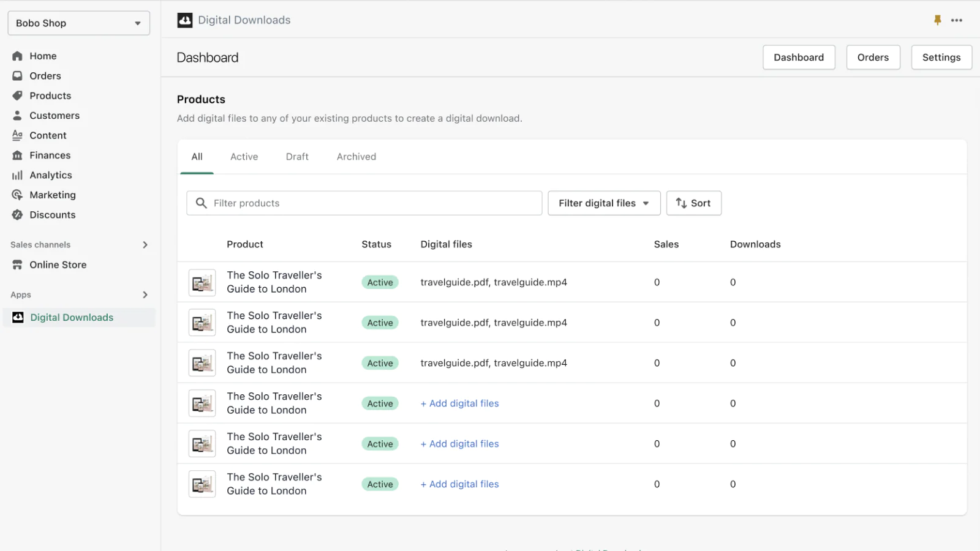
Task: Expand the Apps section chevron
Action: (x=145, y=295)
